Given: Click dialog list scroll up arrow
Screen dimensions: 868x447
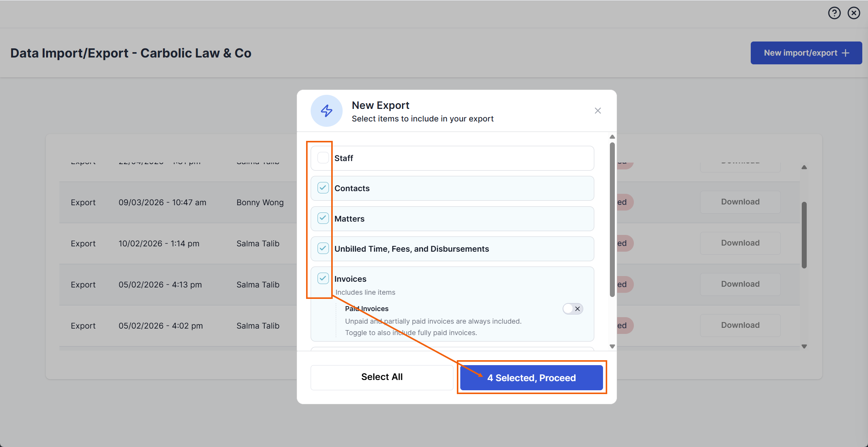Looking at the screenshot, I should pyautogui.click(x=612, y=137).
